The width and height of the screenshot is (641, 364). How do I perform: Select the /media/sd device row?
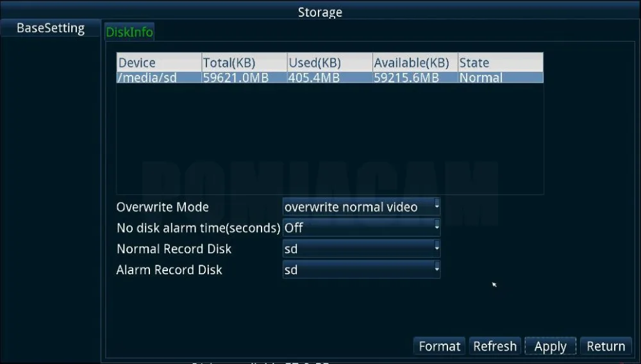click(330, 78)
